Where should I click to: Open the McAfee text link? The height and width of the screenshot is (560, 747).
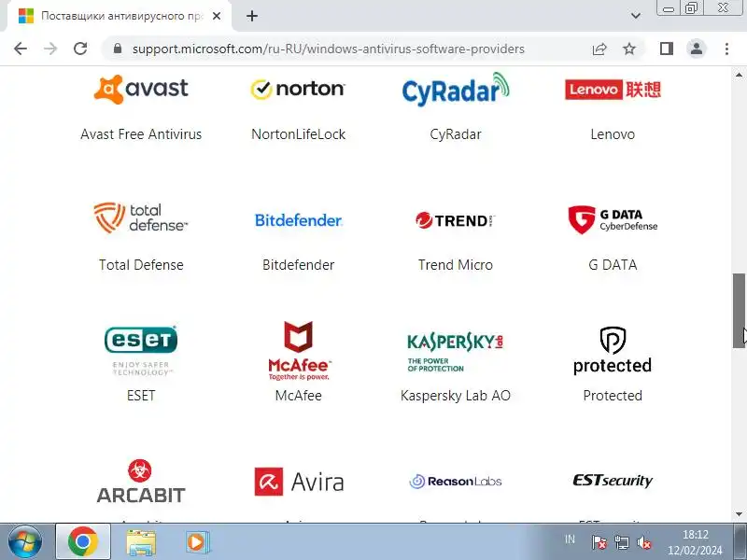pos(298,396)
